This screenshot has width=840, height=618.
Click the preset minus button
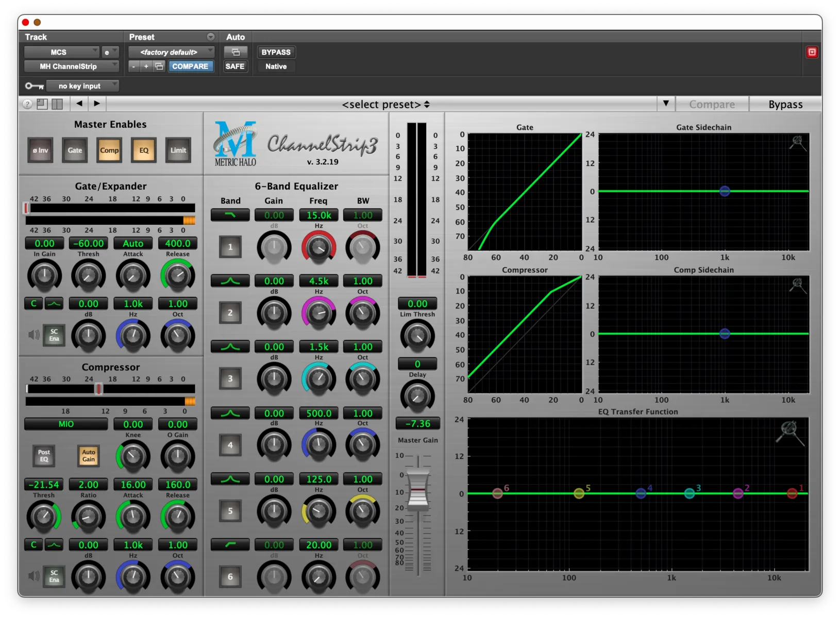(133, 66)
